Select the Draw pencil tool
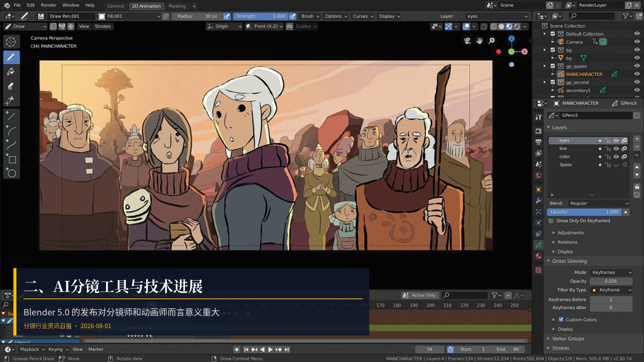The image size is (644, 362). click(11, 57)
